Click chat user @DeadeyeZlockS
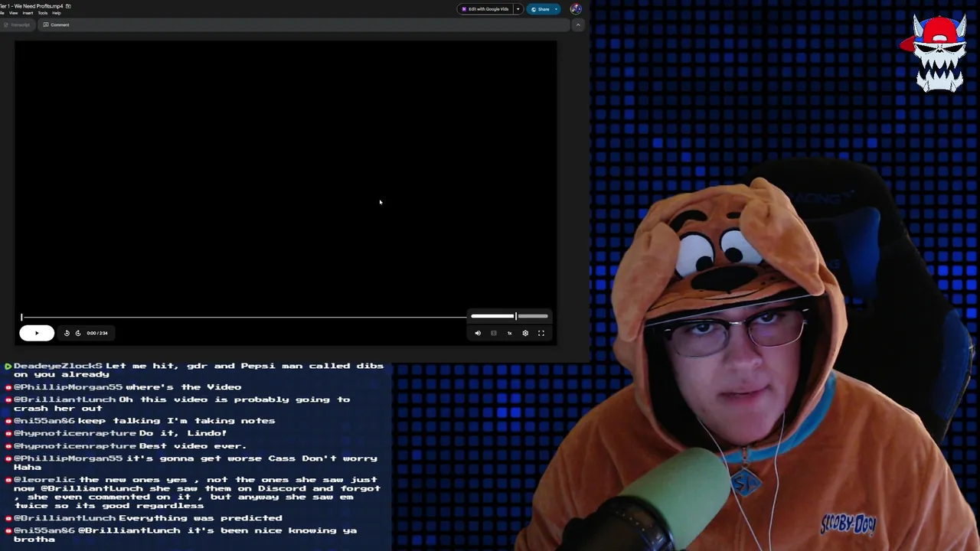This screenshot has height=551, width=980. [57, 366]
